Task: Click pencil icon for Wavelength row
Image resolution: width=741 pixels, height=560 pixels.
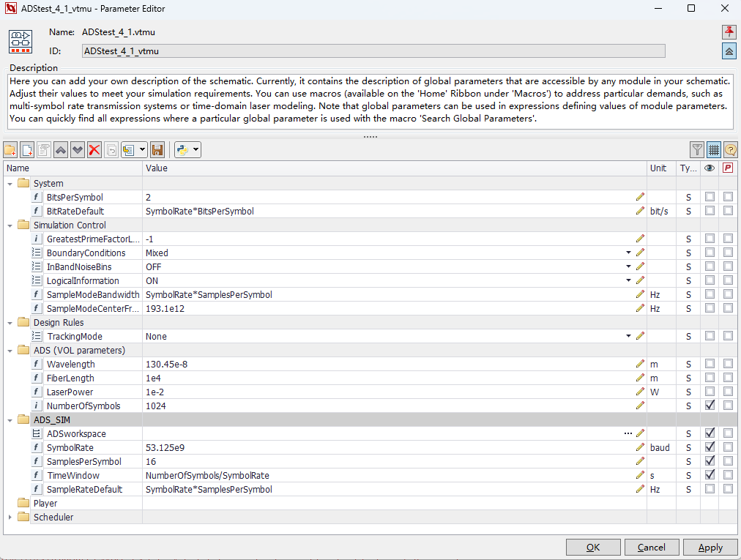Action: point(640,364)
